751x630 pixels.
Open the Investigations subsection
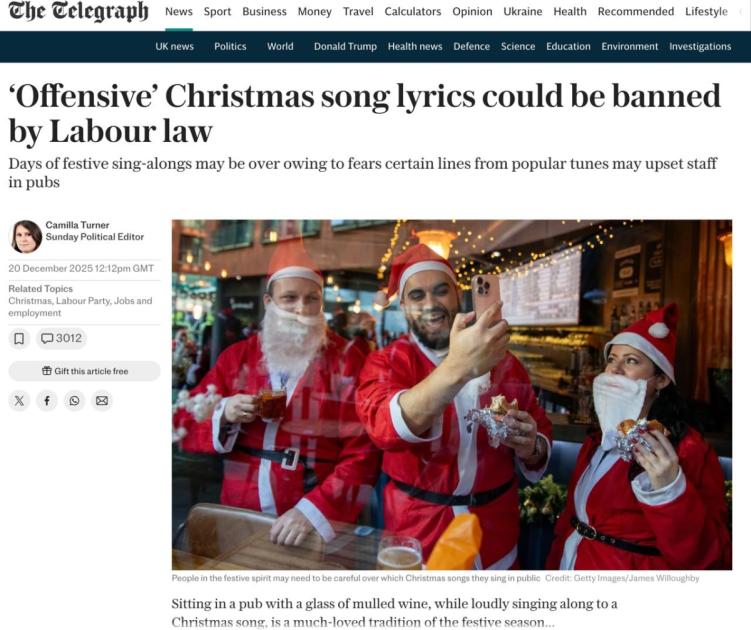point(700,46)
